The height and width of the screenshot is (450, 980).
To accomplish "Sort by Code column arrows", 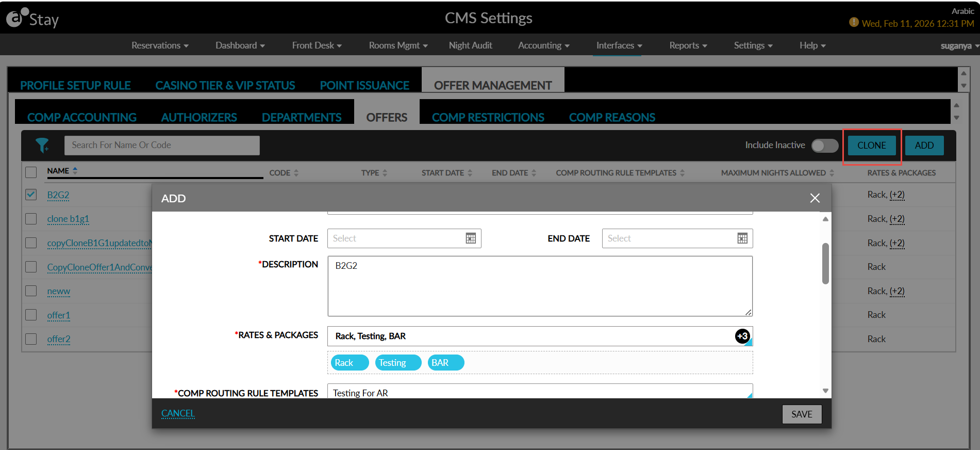I will 296,173.
